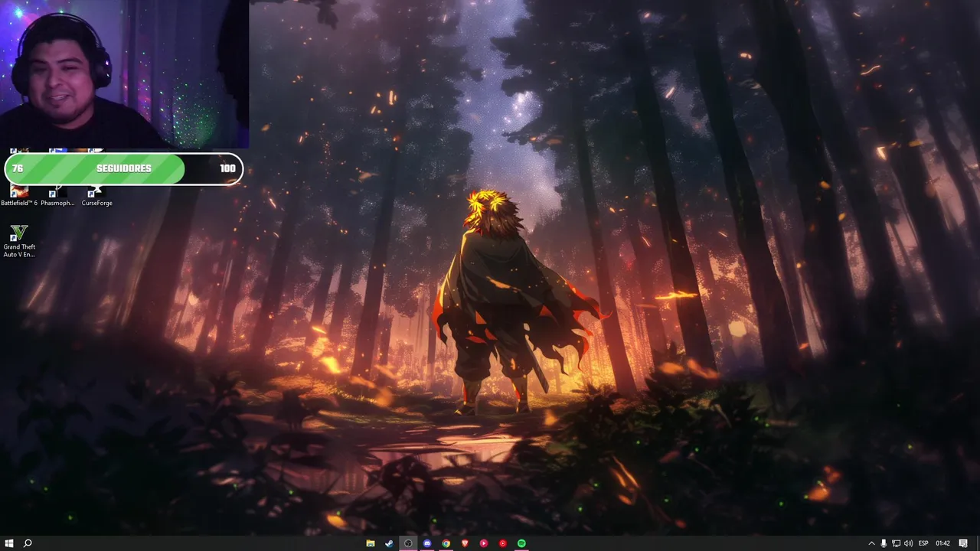Open Discord from the taskbar
Image resolution: width=980 pixels, height=551 pixels.
tap(427, 543)
